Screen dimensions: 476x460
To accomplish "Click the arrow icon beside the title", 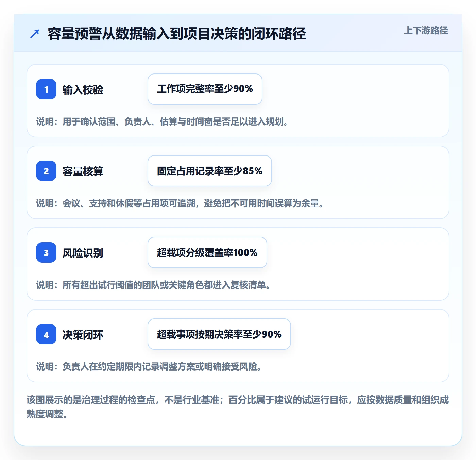I will point(35,34).
